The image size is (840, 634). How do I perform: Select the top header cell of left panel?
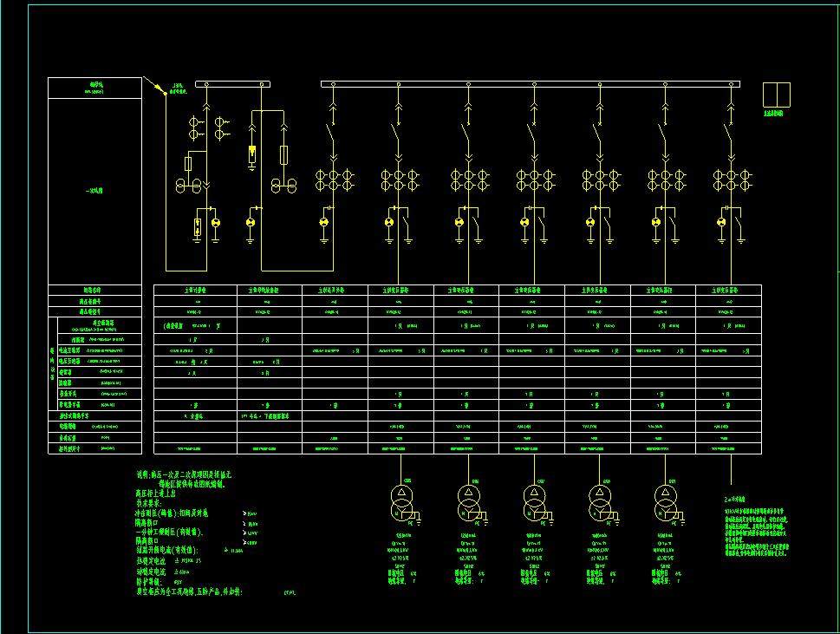pyautogui.click(x=94, y=87)
